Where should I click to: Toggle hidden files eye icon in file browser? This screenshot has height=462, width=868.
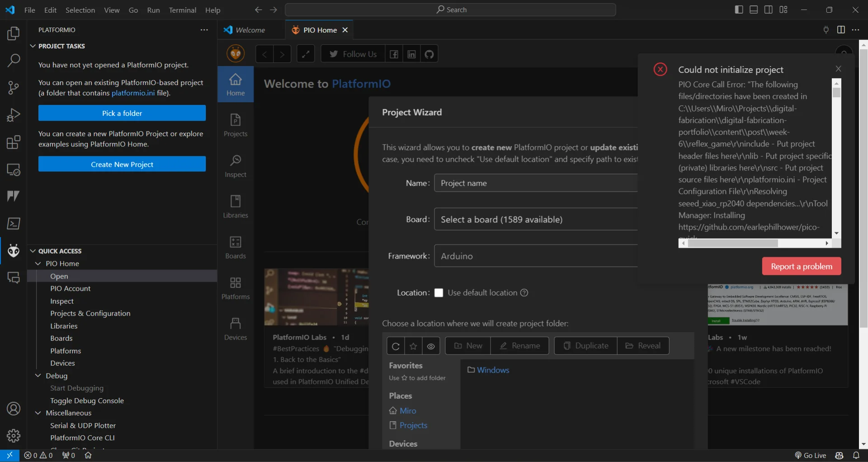pyautogui.click(x=431, y=346)
